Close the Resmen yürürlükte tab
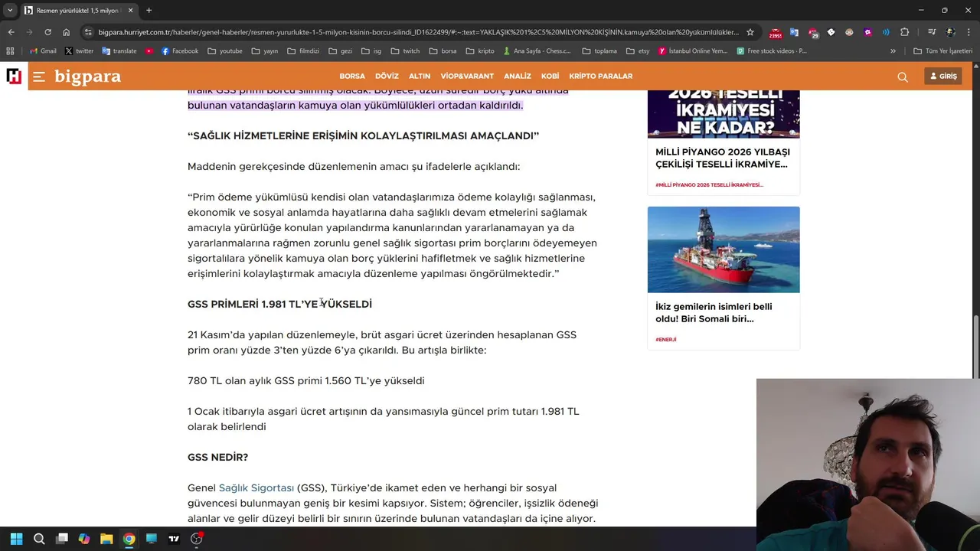 (x=130, y=10)
